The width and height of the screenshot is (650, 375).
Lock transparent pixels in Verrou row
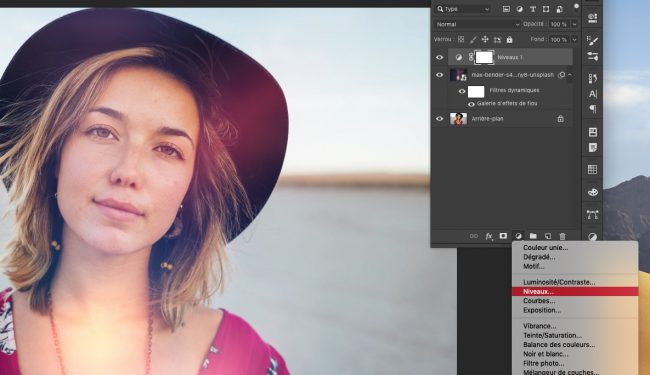tap(461, 39)
